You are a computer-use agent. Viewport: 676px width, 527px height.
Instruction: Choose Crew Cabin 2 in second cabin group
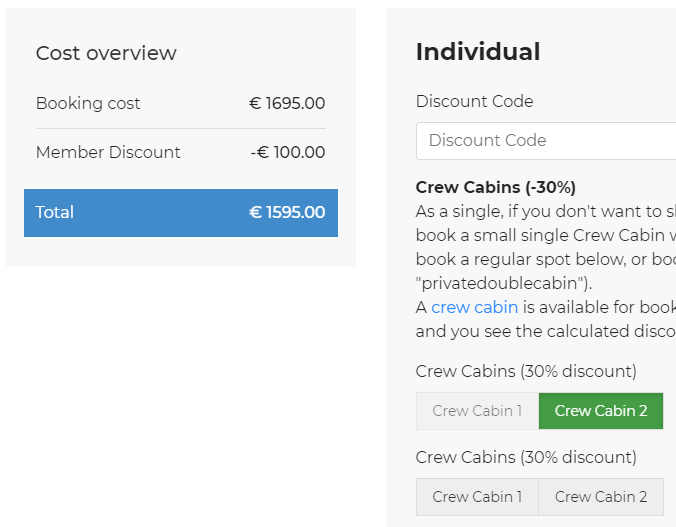(x=601, y=497)
